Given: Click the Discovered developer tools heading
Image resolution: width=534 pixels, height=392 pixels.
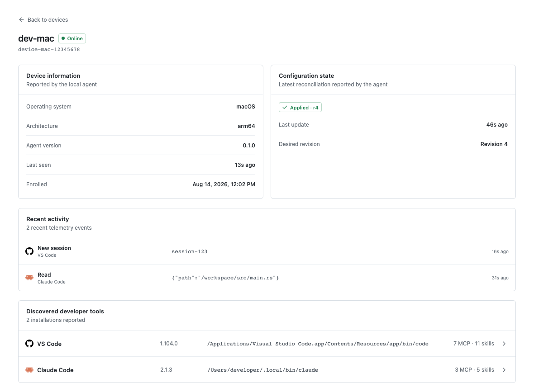Looking at the screenshot, I should pos(65,312).
